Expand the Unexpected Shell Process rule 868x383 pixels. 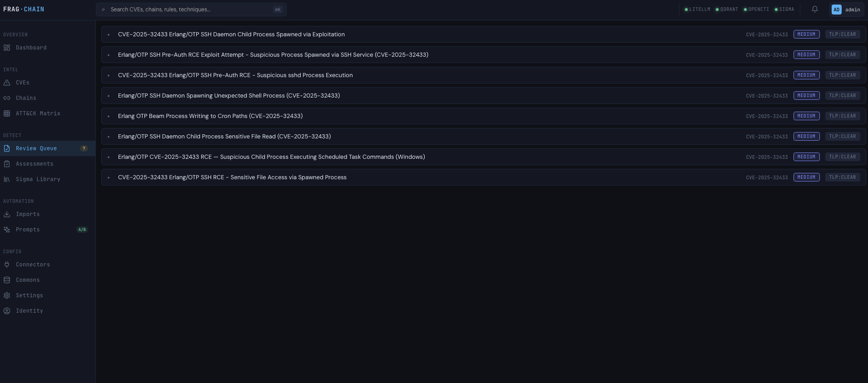(x=109, y=96)
